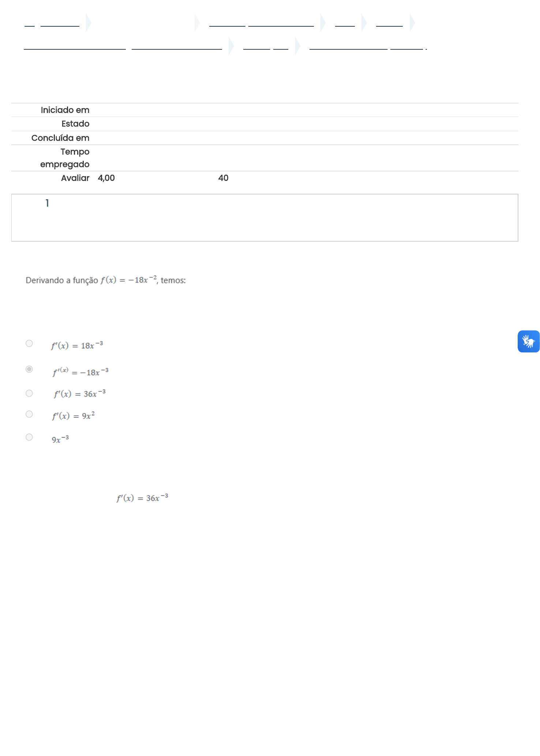Click the Estado row label

click(x=75, y=124)
